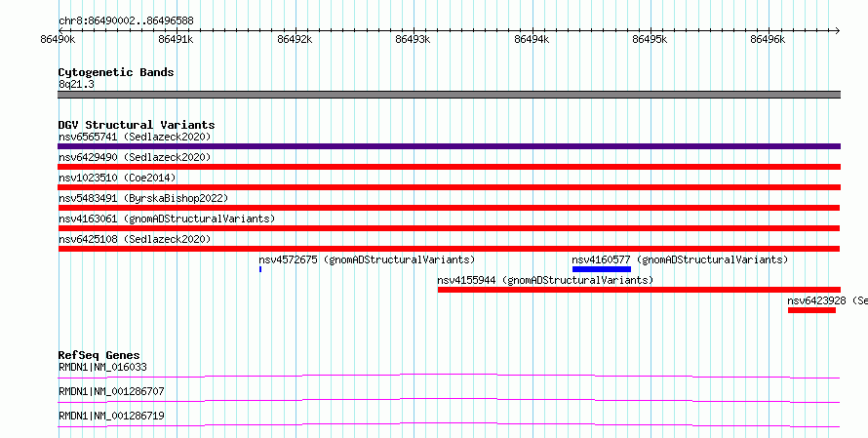This screenshot has width=868, height=438.
Task: Click the nsv4572675 variant label
Action: [x=367, y=259]
